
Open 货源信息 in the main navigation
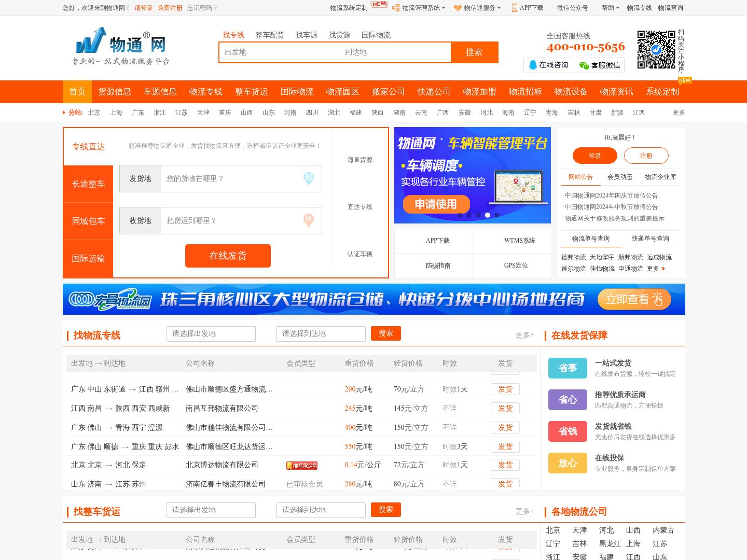(115, 92)
